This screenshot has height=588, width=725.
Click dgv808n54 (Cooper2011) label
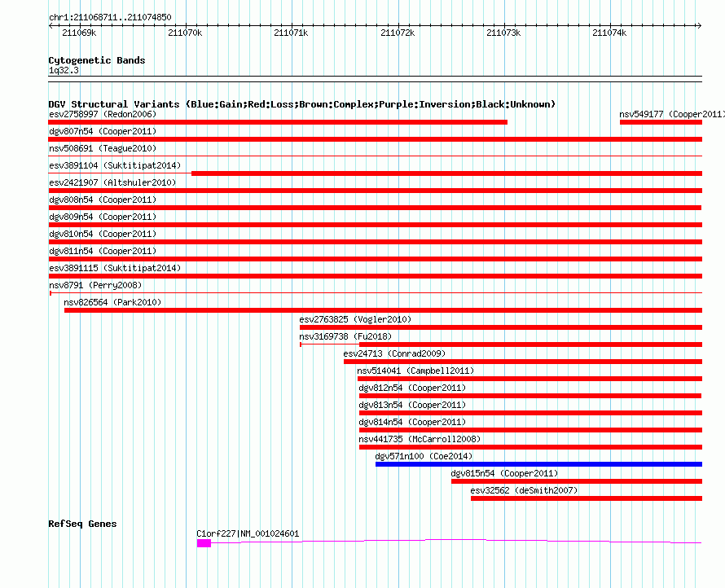103,200
